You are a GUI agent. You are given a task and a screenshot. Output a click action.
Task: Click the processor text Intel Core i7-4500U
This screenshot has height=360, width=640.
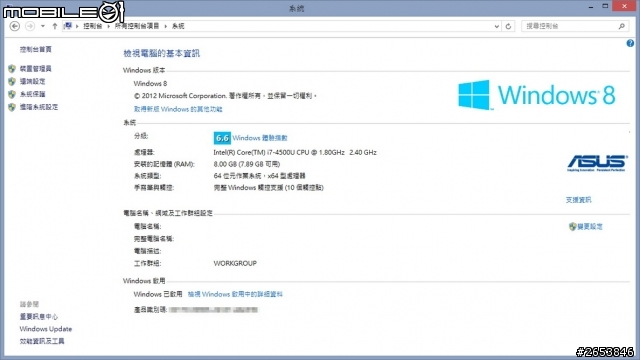pos(295,152)
